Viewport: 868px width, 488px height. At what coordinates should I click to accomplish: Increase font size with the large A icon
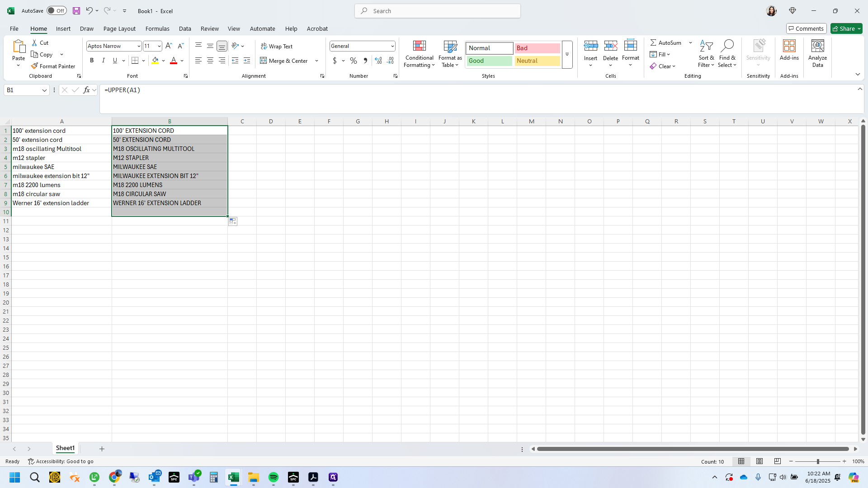point(169,46)
